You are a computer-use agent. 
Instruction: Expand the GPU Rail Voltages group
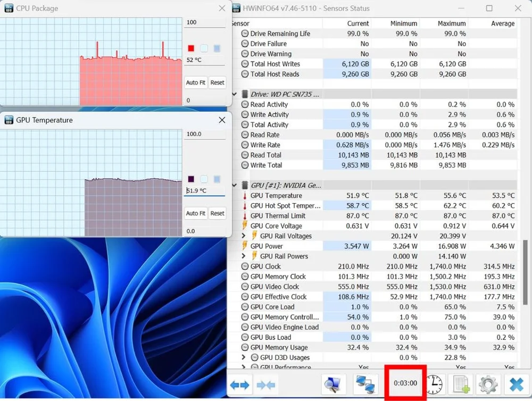[244, 236]
